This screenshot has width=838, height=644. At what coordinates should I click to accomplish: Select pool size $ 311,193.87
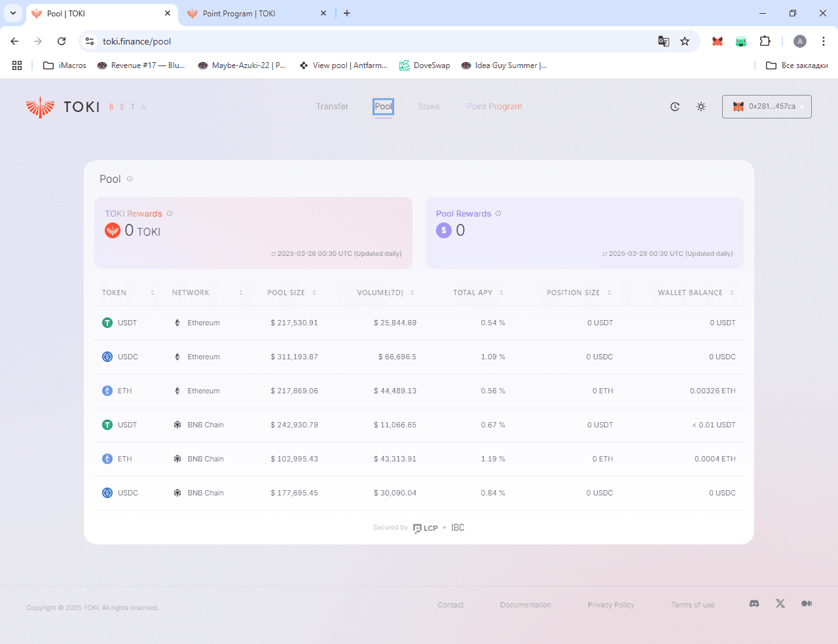pyautogui.click(x=295, y=357)
